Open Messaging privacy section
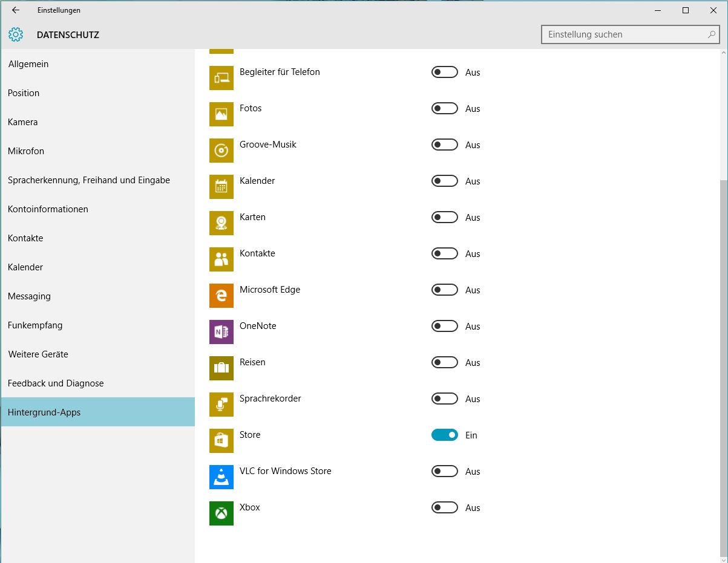The height and width of the screenshot is (563, 728). click(97, 296)
